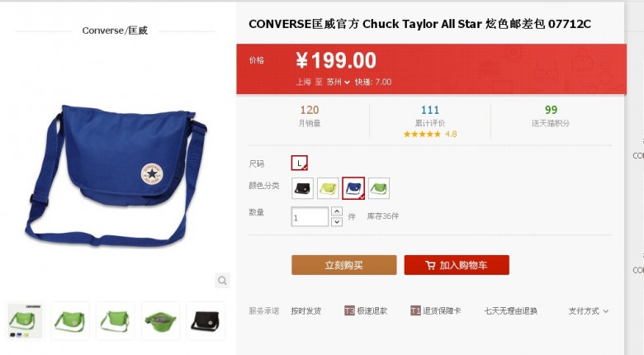Expand the 支付方式 payment methods dropdown
Screen dimensions: 644x355
pos(588,311)
